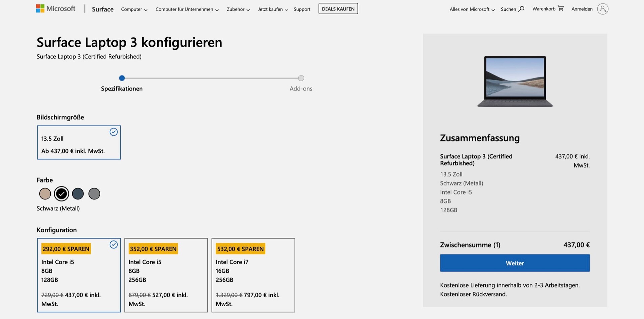
Task: Click the Weiter button
Action: click(515, 263)
